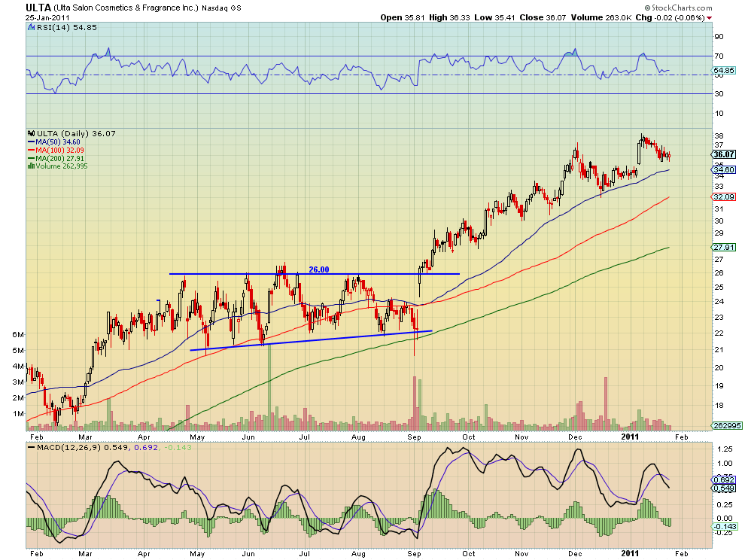Click the volume bars legend icon
745x560 pixels.
(x=32, y=166)
